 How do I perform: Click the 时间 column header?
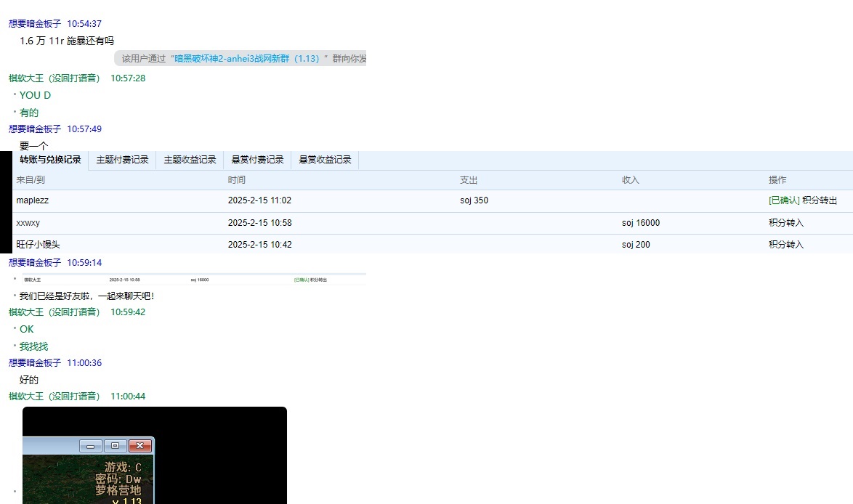click(x=237, y=180)
